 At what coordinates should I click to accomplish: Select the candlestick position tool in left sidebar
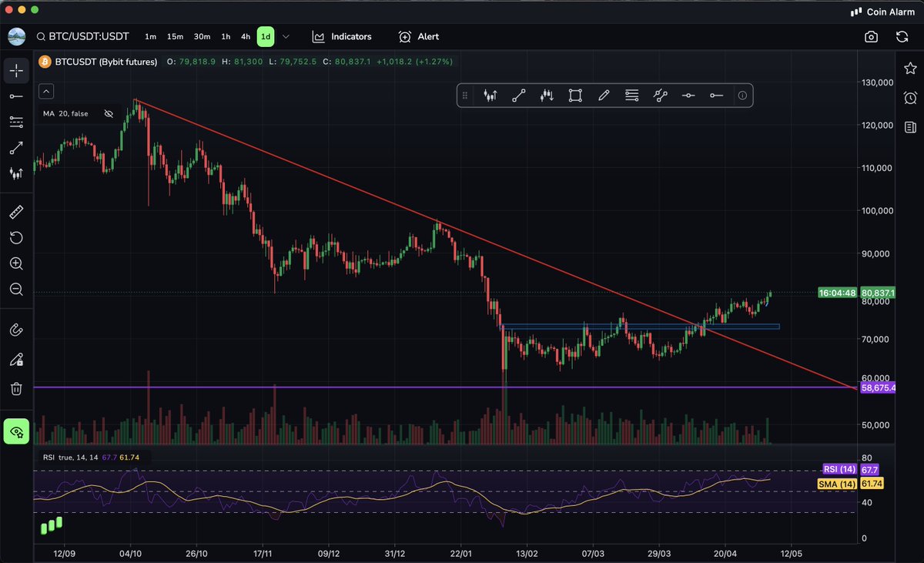16,173
